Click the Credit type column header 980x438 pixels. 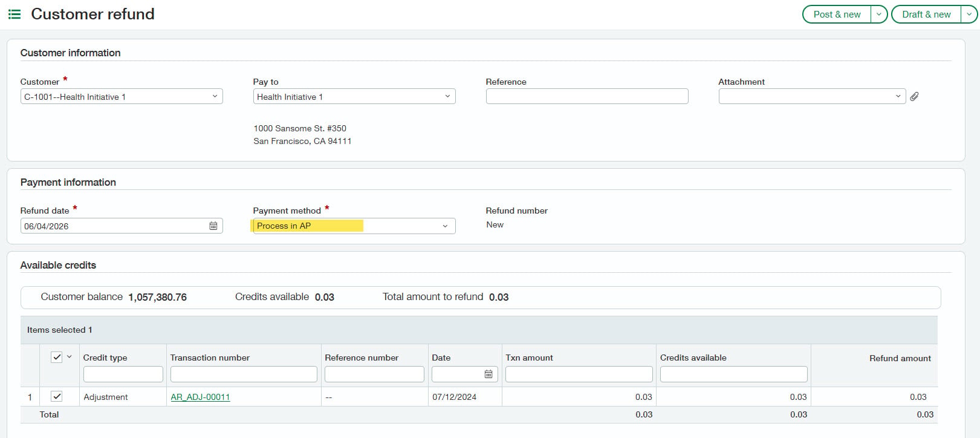105,358
